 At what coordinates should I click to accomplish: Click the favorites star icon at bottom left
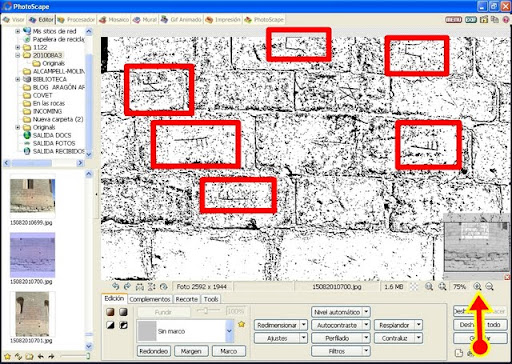pyautogui.click(x=7, y=357)
